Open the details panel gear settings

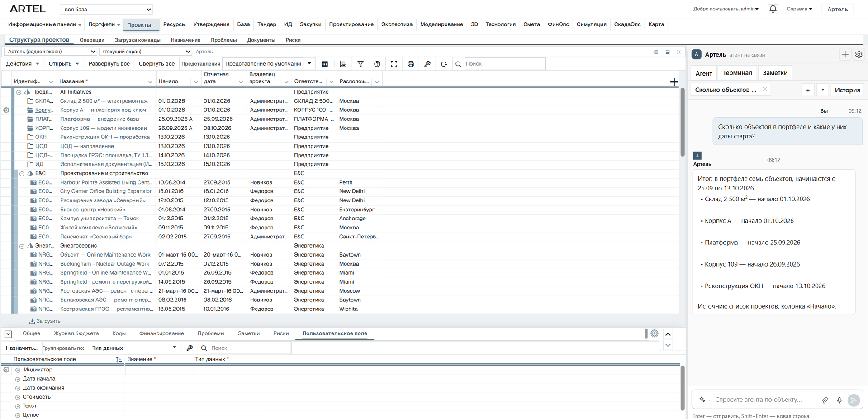655,333
